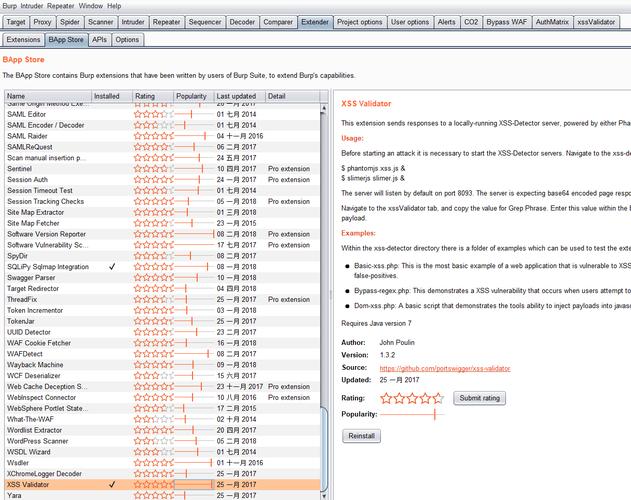The width and height of the screenshot is (631, 500).
Task: Click the list scrollbar up arrow
Action: 324,108
